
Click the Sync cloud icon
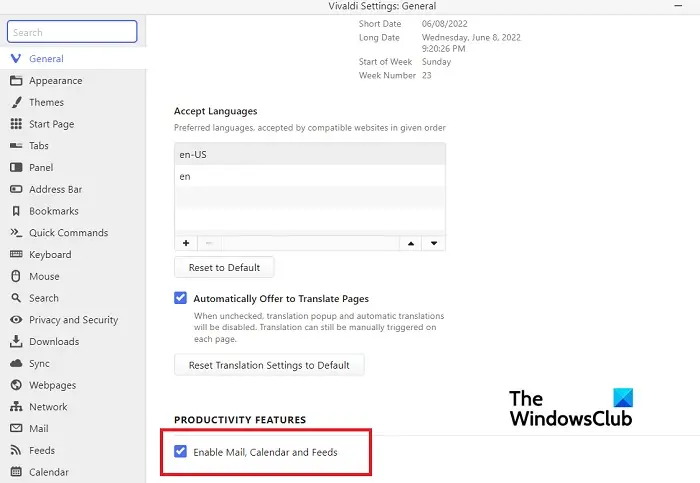click(x=16, y=363)
